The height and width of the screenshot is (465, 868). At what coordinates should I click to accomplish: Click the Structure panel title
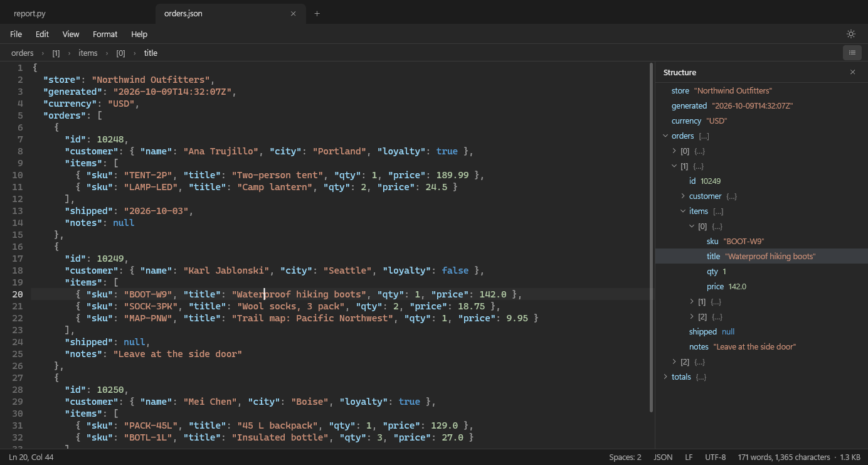680,72
